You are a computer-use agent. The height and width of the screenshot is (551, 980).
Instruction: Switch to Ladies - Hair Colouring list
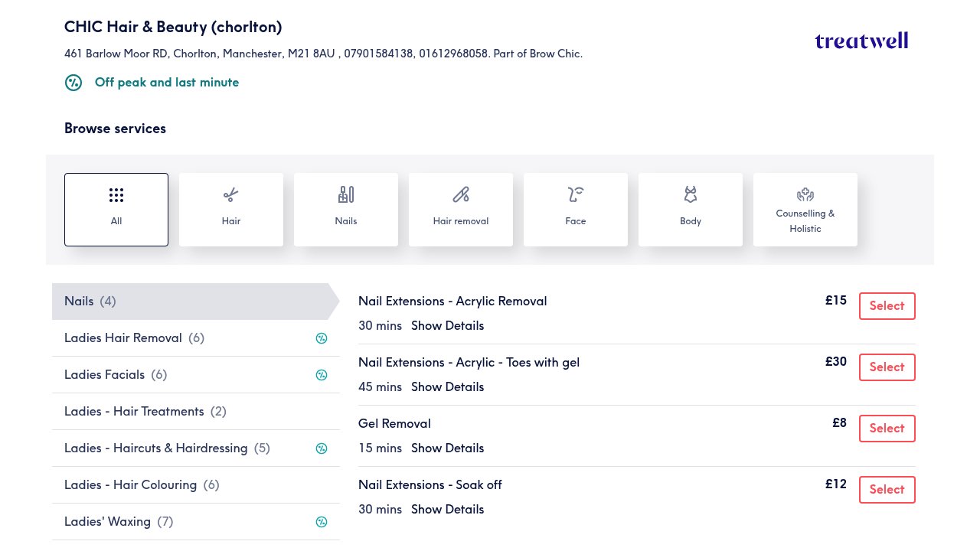tap(196, 485)
